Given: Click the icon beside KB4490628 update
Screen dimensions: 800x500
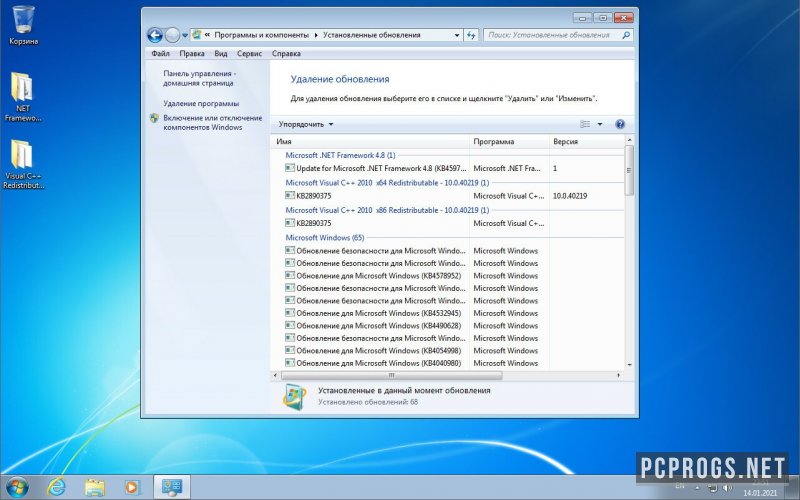Looking at the screenshot, I should [x=290, y=325].
